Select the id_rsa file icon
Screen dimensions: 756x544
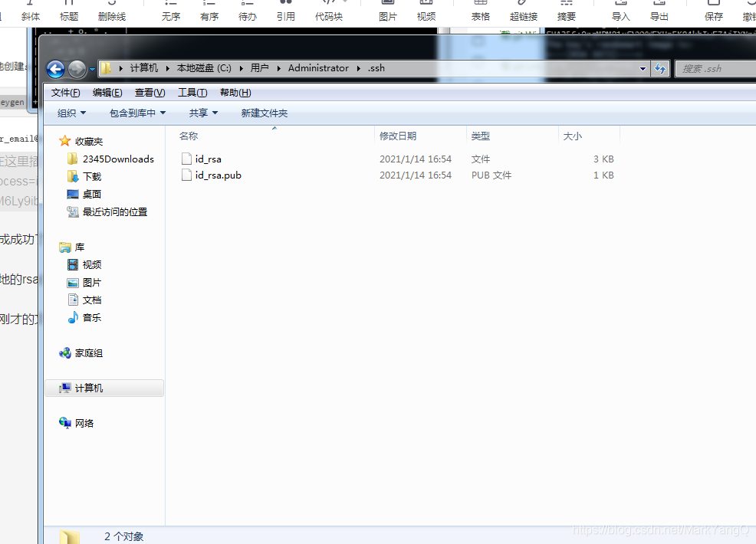186,159
